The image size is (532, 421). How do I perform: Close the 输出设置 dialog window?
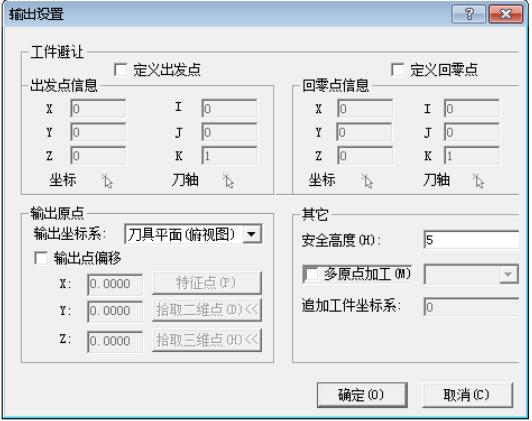click(x=506, y=14)
